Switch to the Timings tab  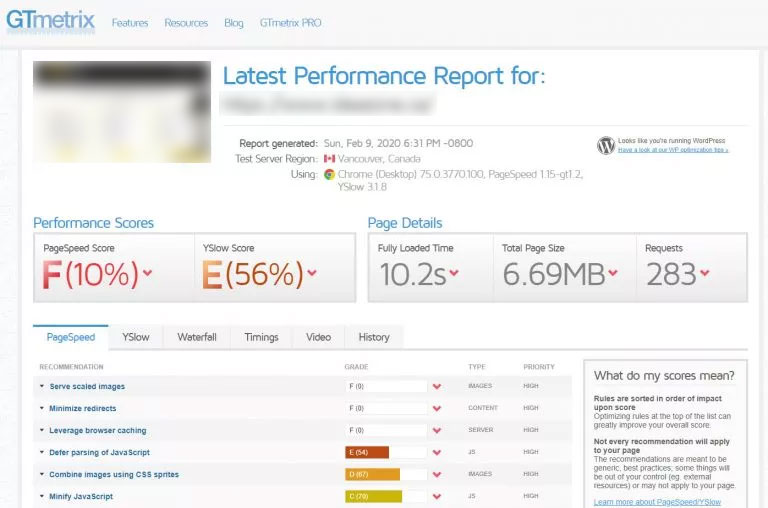point(261,338)
